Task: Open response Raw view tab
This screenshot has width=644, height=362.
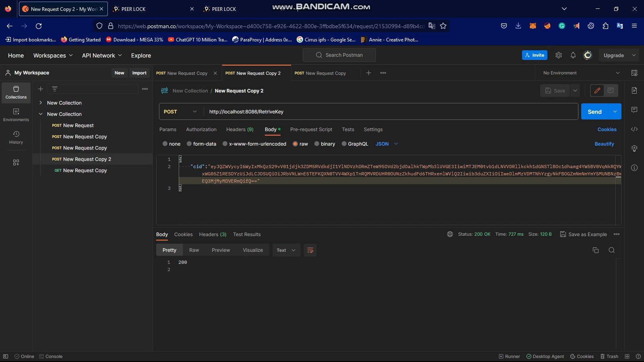Action: 194,250
